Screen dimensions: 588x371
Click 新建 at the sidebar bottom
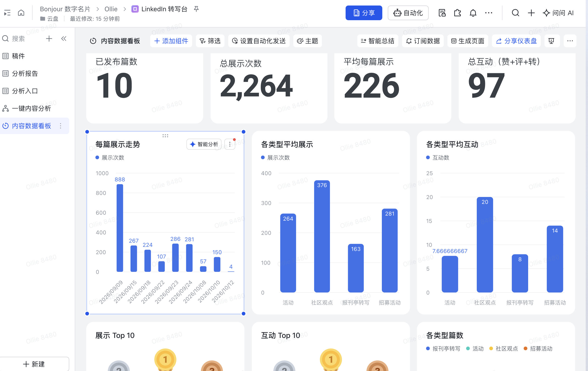tap(34, 364)
